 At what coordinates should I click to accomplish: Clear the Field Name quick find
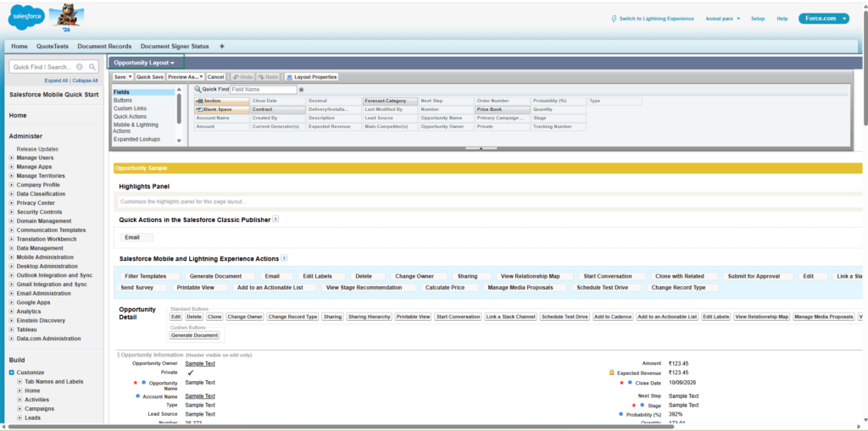(302, 90)
